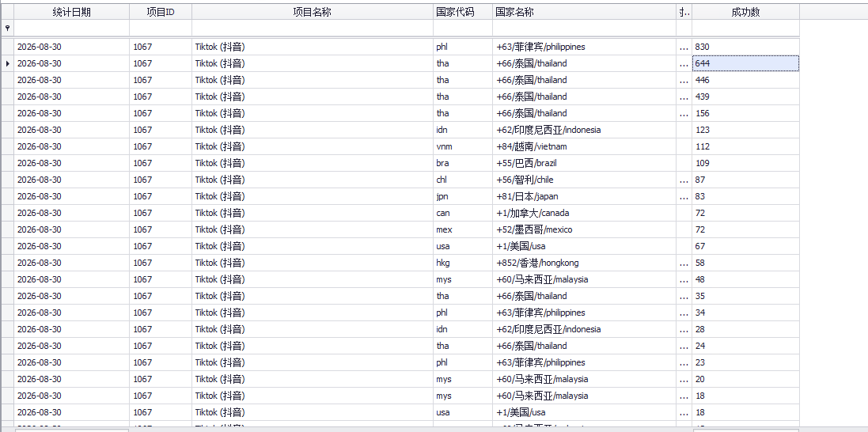Image resolution: width=868 pixels, height=432 pixels.
Task: Click the current-row arrow beside the 644 row
Action: (x=8, y=63)
